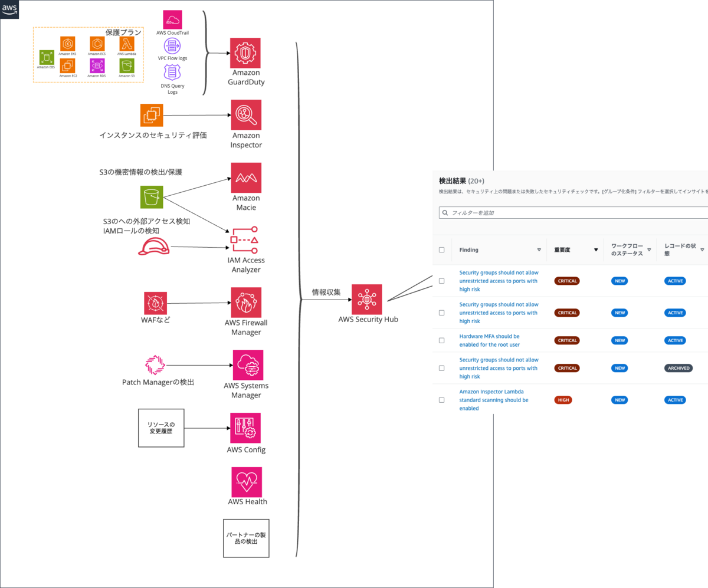Screen dimensions: 708x588
Task: Click the パートナーの製品の検出 box
Action: point(246,538)
